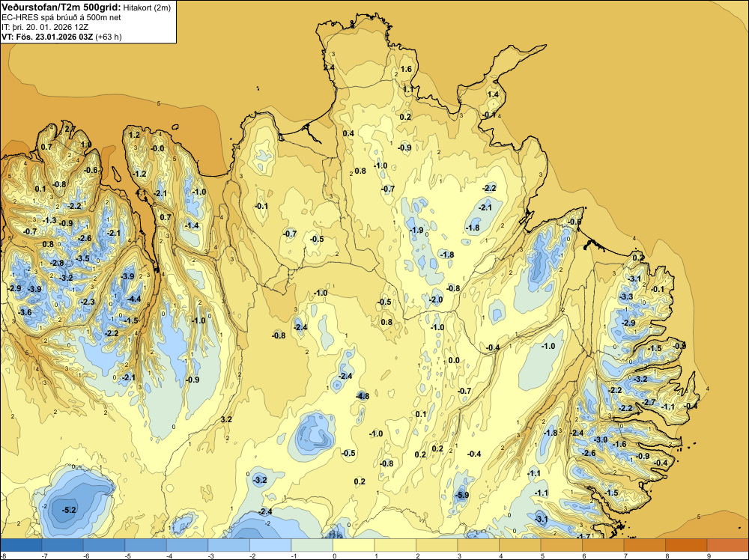Click the forecast offset '(+63 h)'
This screenshot has width=749, height=560.
tap(109, 37)
